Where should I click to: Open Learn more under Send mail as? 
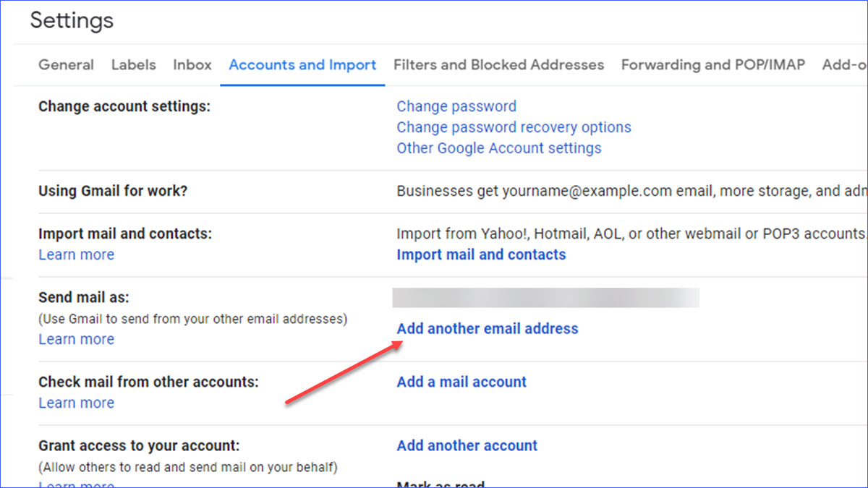point(76,338)
